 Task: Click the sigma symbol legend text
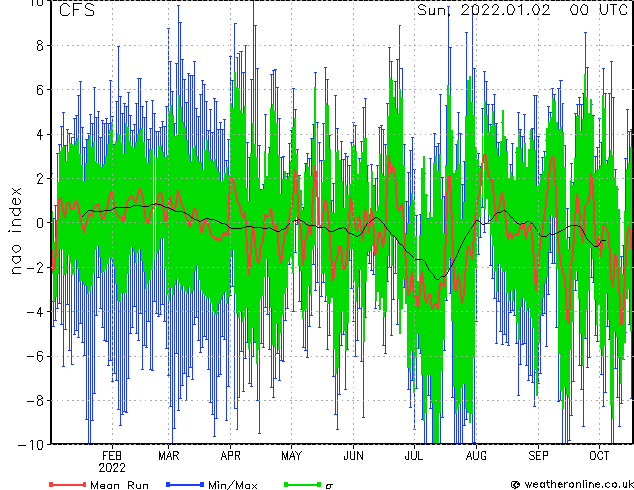pyautogui.click(x=329, y=486)
